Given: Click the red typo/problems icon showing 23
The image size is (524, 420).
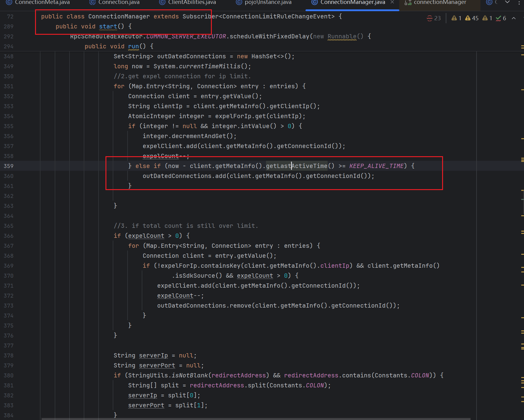Looking at the screenshot, I should [429, 18].
